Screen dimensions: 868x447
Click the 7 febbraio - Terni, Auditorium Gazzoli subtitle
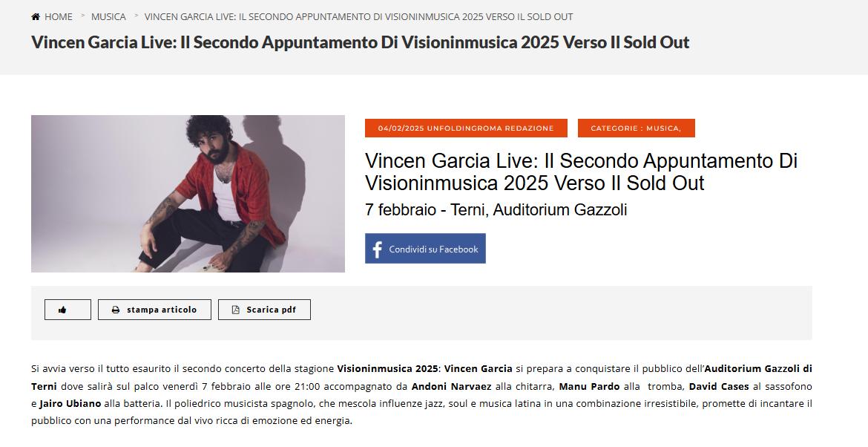(x=496, y=210)
